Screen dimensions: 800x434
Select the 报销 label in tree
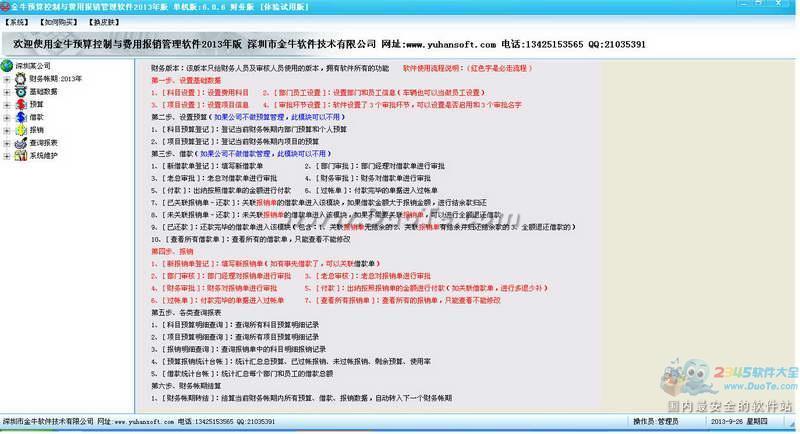tap(36, 130)
